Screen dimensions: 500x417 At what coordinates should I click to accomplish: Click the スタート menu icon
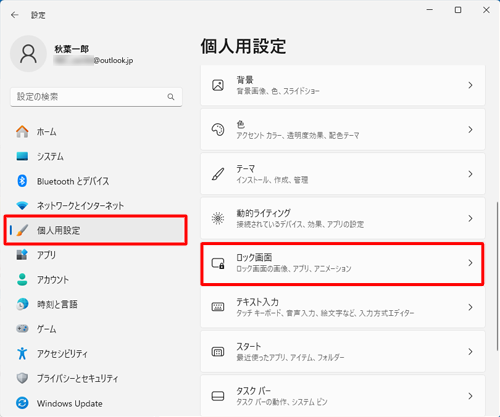pos(218,352)
